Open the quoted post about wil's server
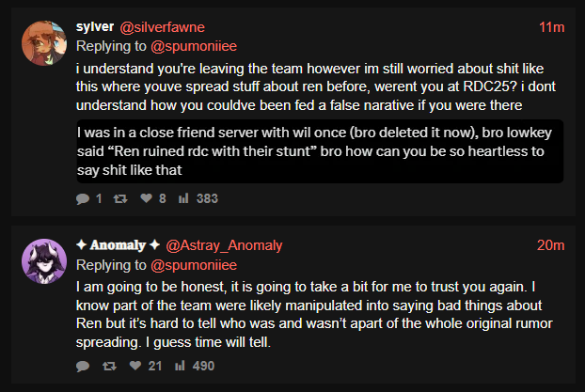Screen dimensions: 585x392 [320, 151]
